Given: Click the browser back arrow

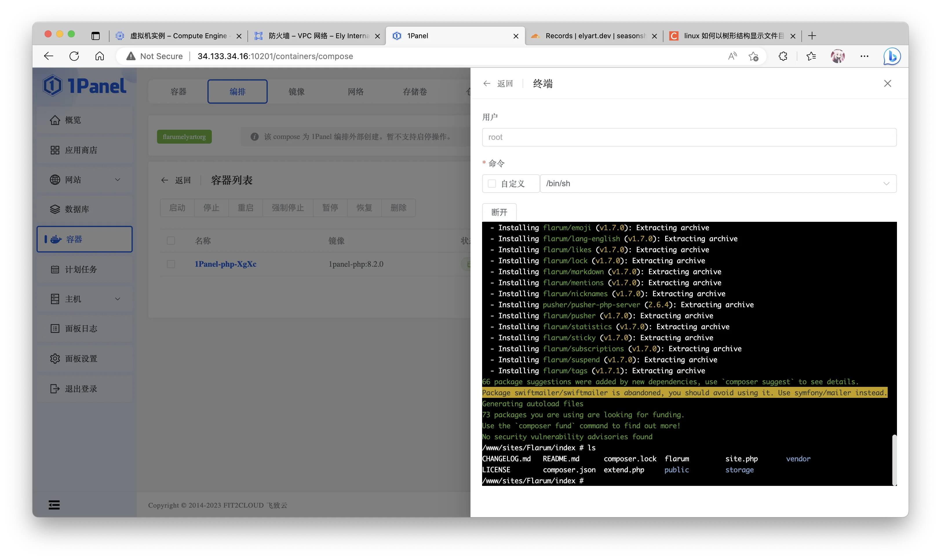Looking at the screenshot, I should pos(49,56).
